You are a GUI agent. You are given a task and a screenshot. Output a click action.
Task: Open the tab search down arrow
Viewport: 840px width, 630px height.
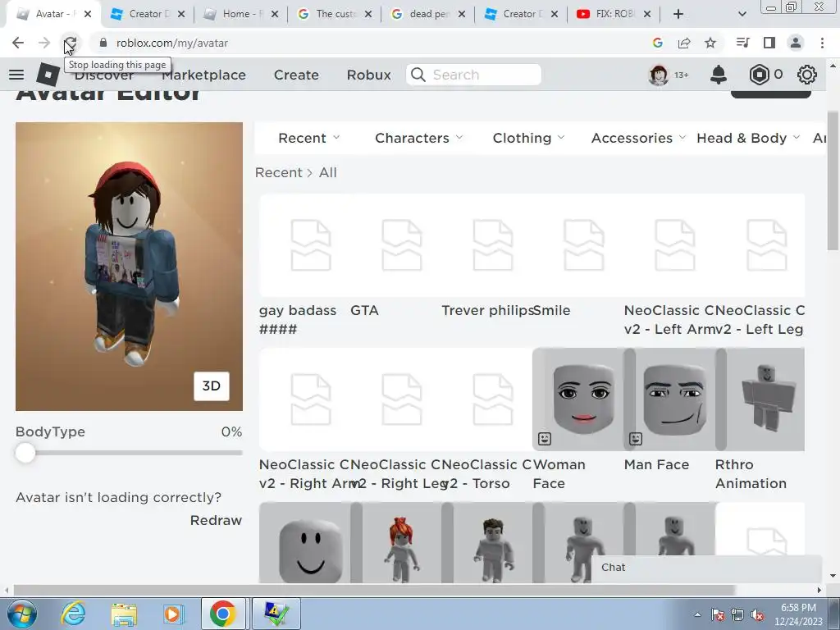742,14
